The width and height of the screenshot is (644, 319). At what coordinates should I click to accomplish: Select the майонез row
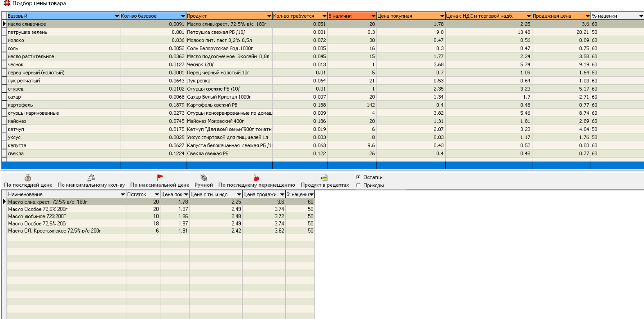coord(322,121)
